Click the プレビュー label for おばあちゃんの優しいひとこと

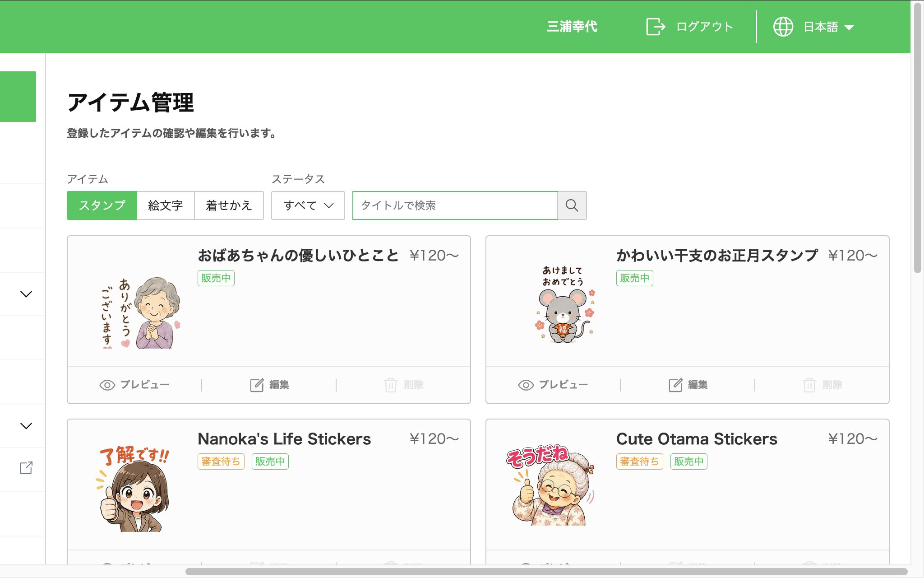click(x=145, y=385)
